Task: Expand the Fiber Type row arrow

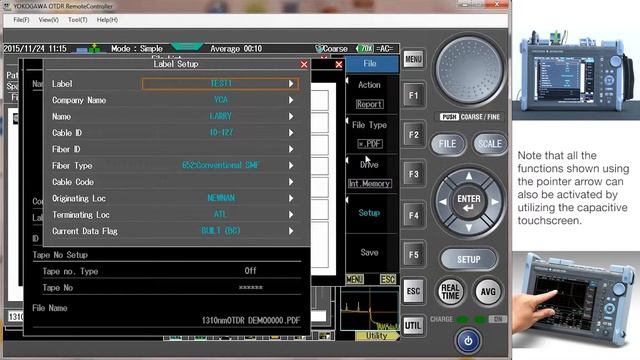Action: click(291, 165)
